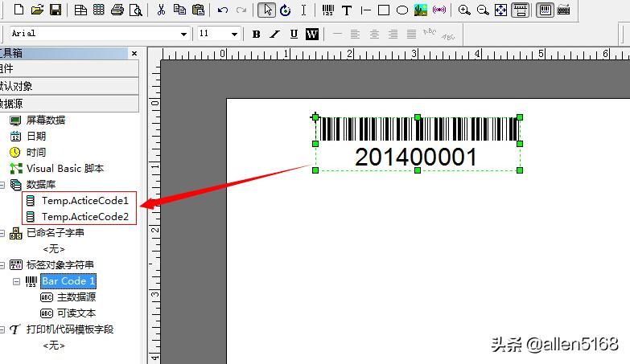Save the current label with the floppy disk icon
630x364 pixels.
(x=56, y=10)
